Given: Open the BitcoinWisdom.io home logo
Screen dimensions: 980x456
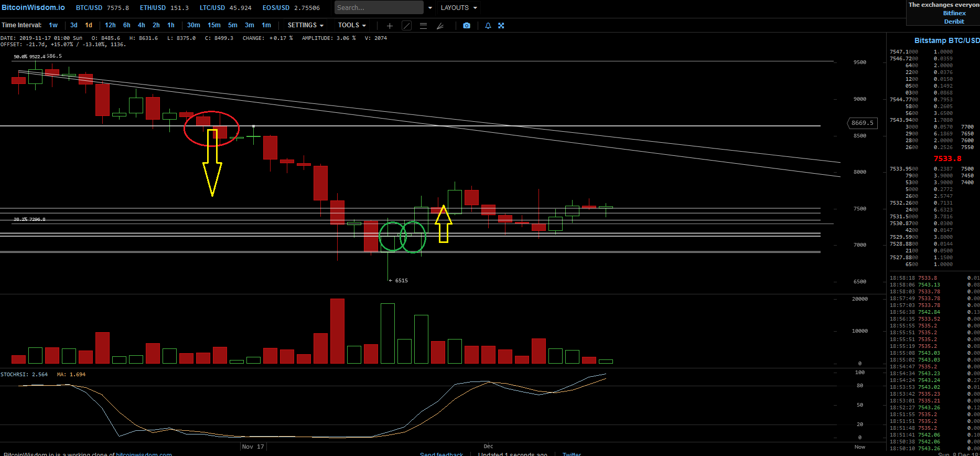Looking at the screenshot, I should (33, 7).
